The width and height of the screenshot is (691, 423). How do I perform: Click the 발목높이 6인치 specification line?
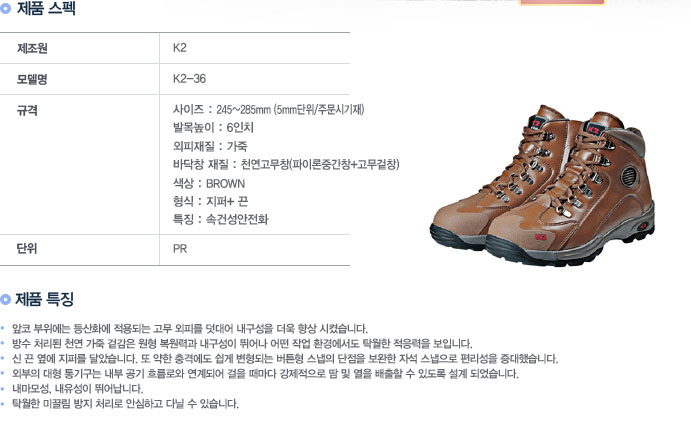pyautogui.click(x=213, y=128)
